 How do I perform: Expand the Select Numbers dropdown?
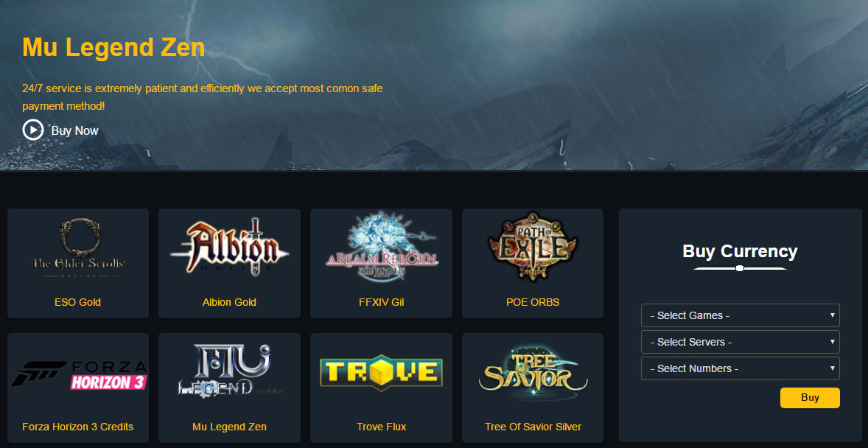pos(740,368)
